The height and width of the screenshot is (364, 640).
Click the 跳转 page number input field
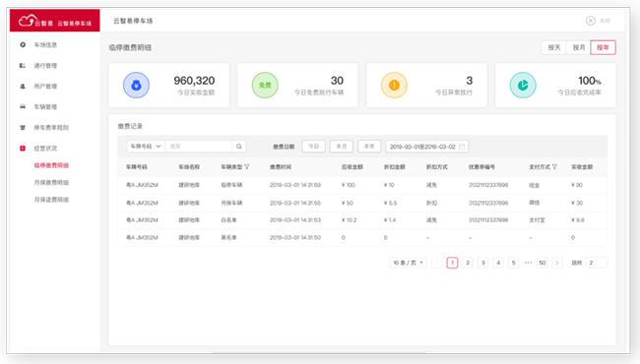[597, 263]
